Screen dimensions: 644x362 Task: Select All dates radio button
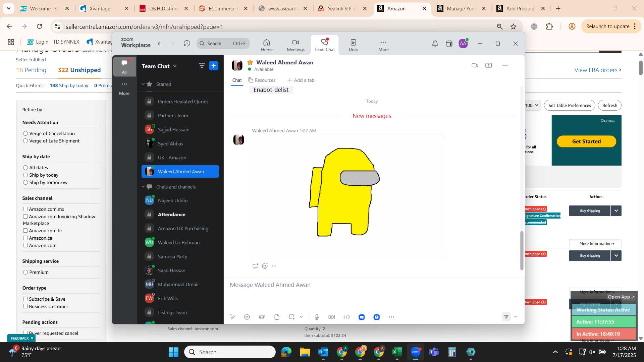[25, 168]
